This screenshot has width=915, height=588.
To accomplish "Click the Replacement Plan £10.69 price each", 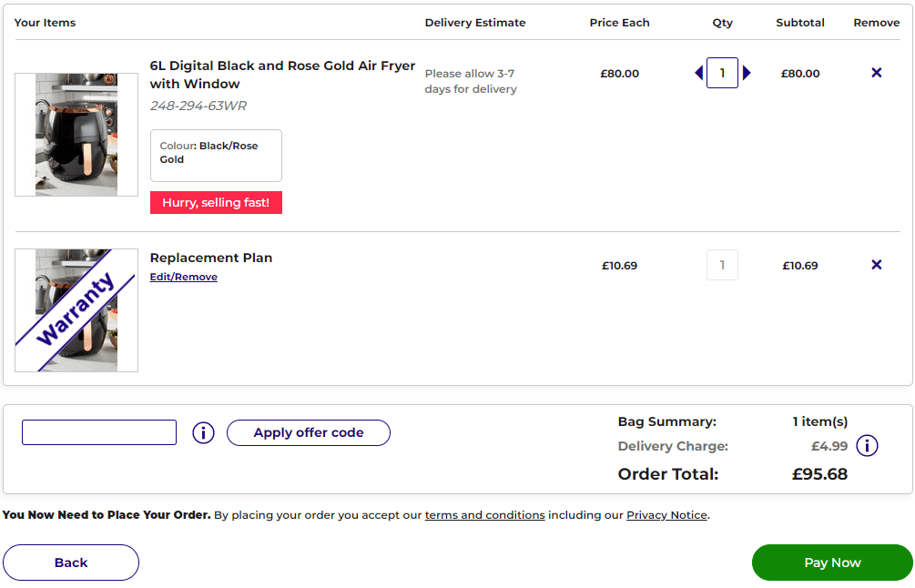I will click(619, 266).
